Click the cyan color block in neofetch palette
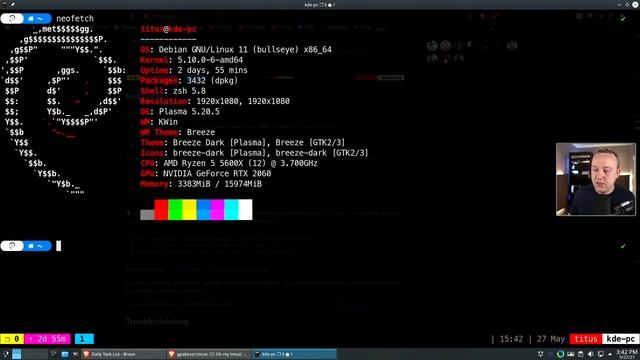The width and height of the screenshot is (640, 360). click(x=231, y=209)
